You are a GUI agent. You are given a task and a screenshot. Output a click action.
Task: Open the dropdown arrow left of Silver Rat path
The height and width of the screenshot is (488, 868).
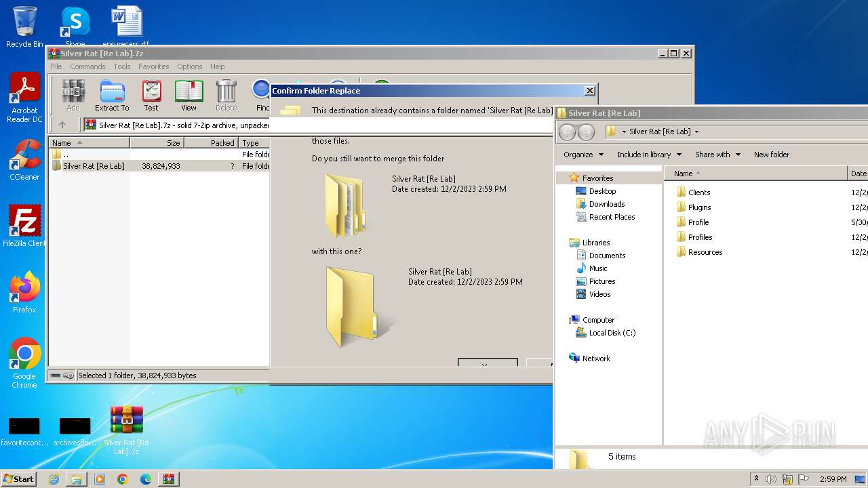pyautogui.click(x=624, y=131)
